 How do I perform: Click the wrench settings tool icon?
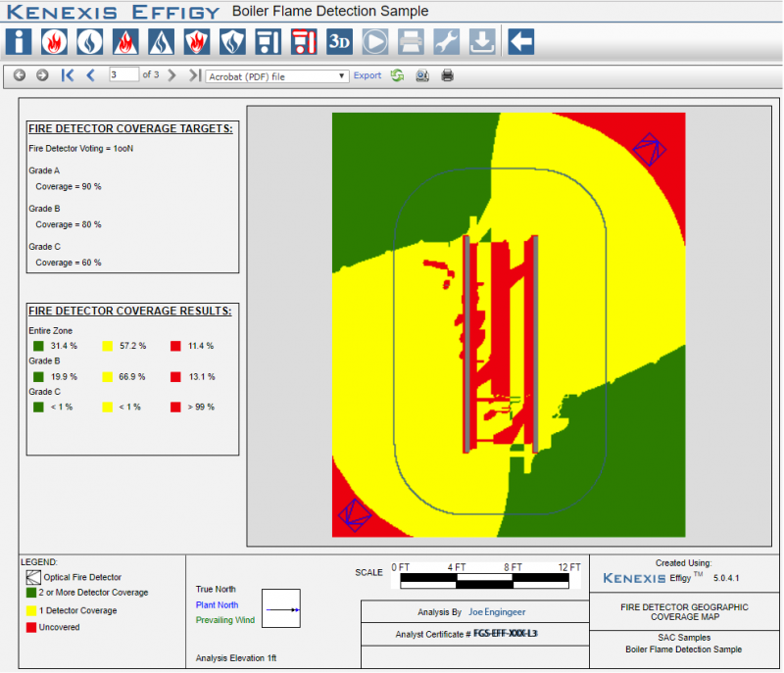click(447, 42)
